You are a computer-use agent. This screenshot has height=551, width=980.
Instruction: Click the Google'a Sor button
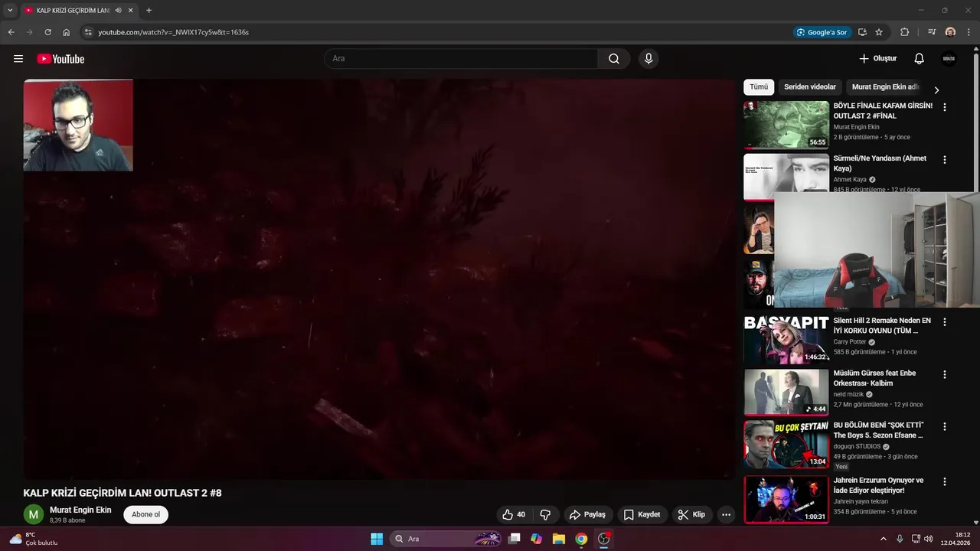coord(822,32)
